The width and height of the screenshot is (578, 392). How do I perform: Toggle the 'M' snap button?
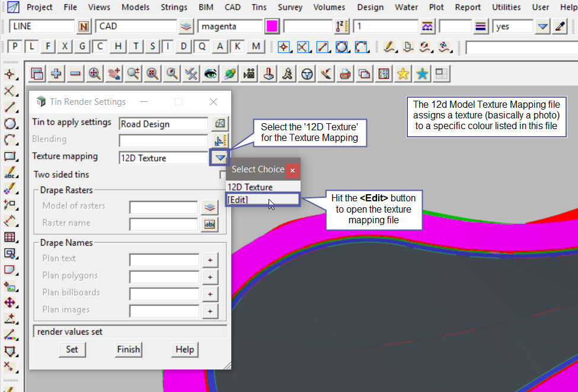point(256,47)
